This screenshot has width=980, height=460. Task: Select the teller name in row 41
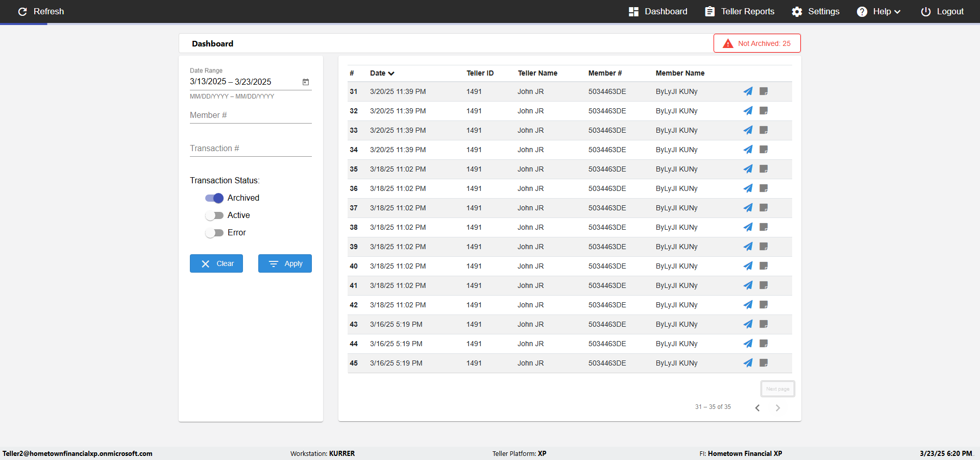tap(531, 285)
